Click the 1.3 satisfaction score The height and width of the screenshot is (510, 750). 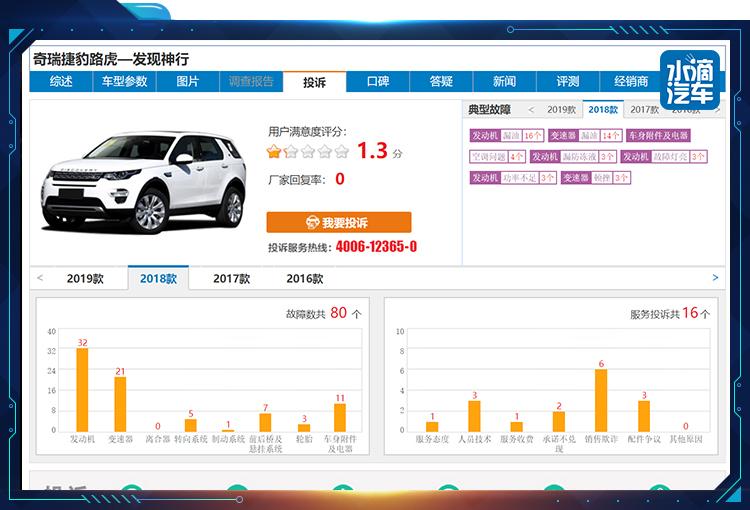pos(373,151)
